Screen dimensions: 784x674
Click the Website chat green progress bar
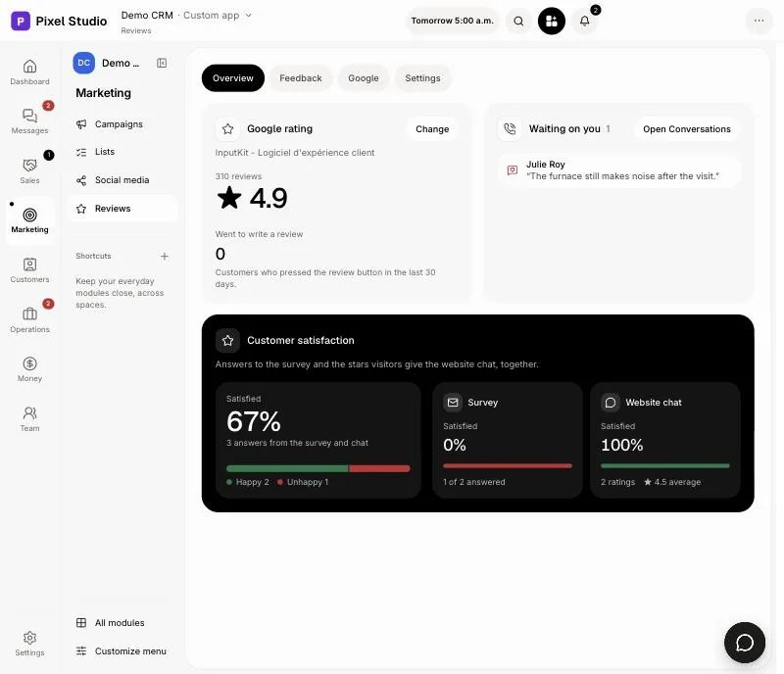(665, 466)
